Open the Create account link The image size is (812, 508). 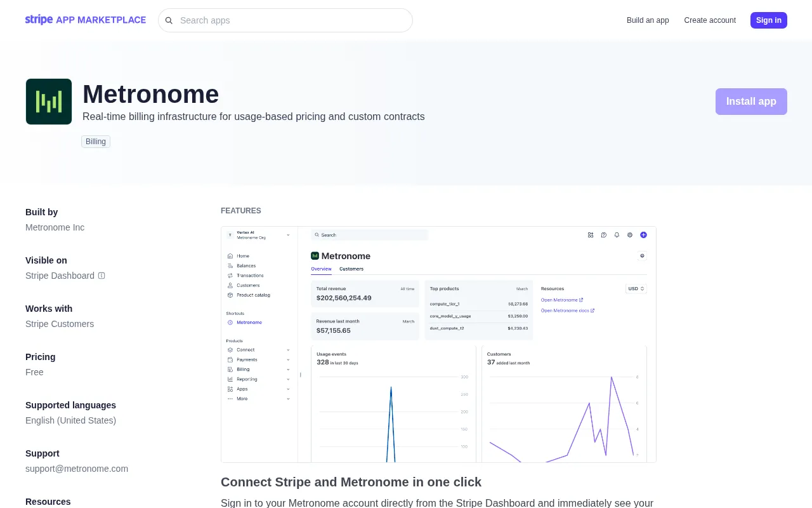click(x=710, y=20)
